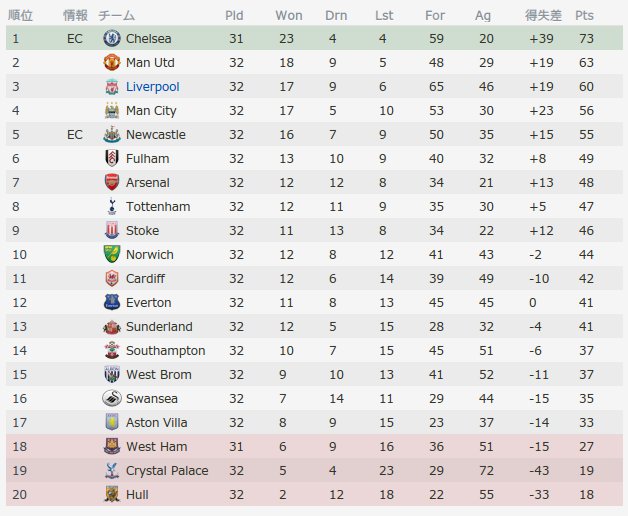This screenshot has height=516, width=628.
Task: Open the Man City team link
Action: coord(151,111)
